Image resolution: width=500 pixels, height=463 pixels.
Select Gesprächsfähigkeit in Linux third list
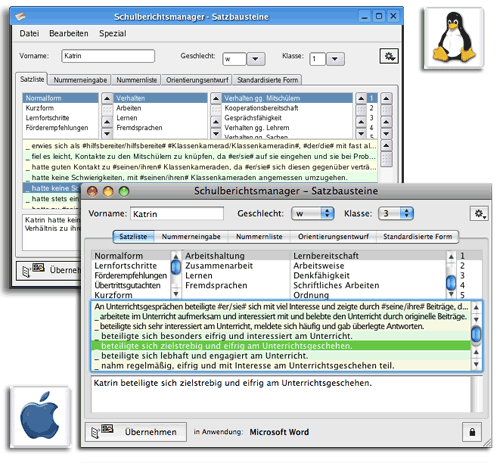(x=287, y=118)
